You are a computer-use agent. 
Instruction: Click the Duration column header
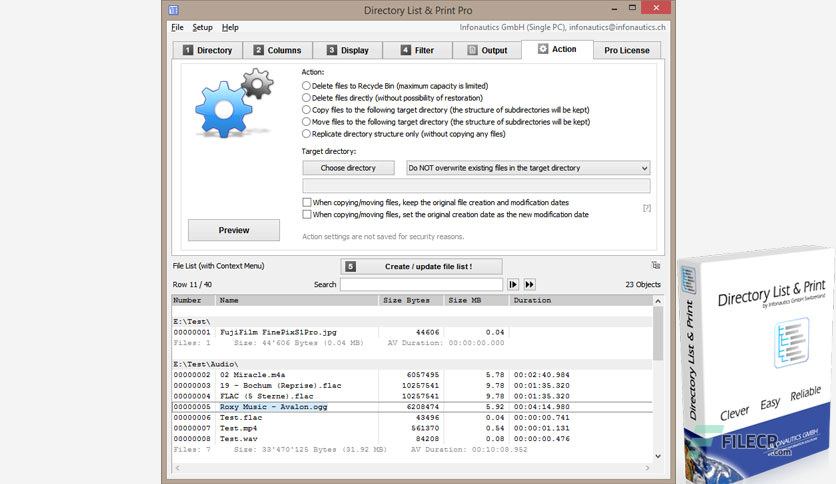pos(581,301)
